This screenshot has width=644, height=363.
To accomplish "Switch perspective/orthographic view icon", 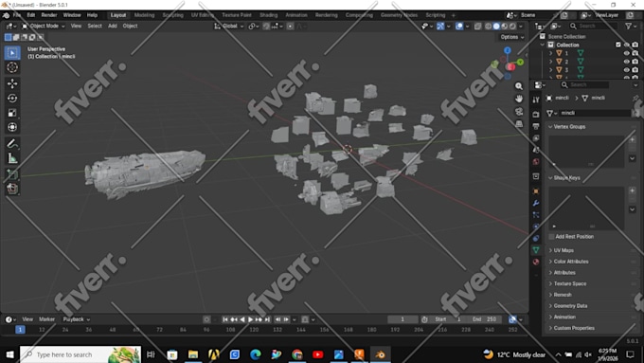I will [519, 124].
